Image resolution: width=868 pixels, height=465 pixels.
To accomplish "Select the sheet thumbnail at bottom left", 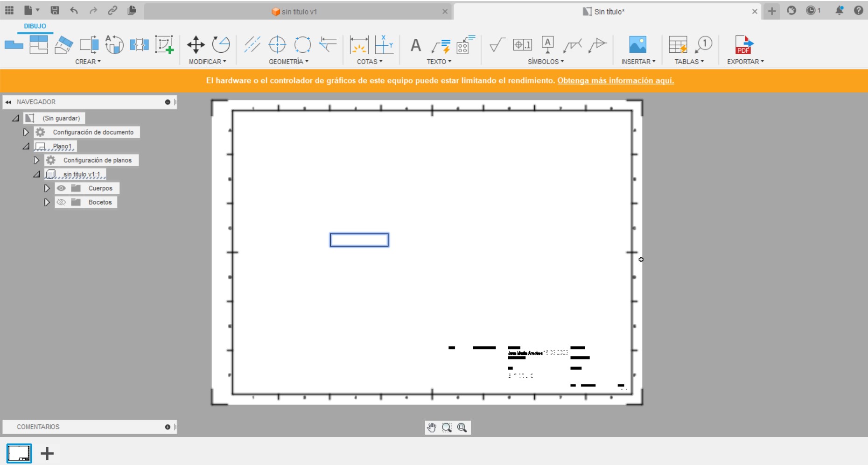I will 19,453.
